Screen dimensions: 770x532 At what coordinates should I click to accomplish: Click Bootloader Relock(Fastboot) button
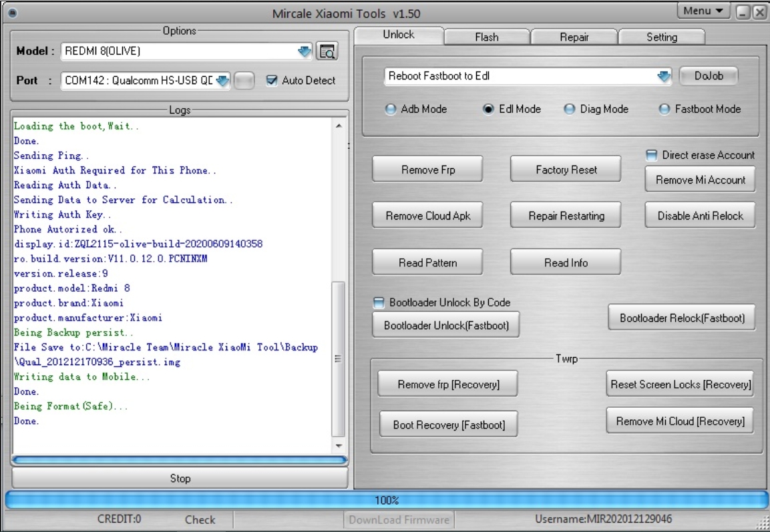[682, 318]
